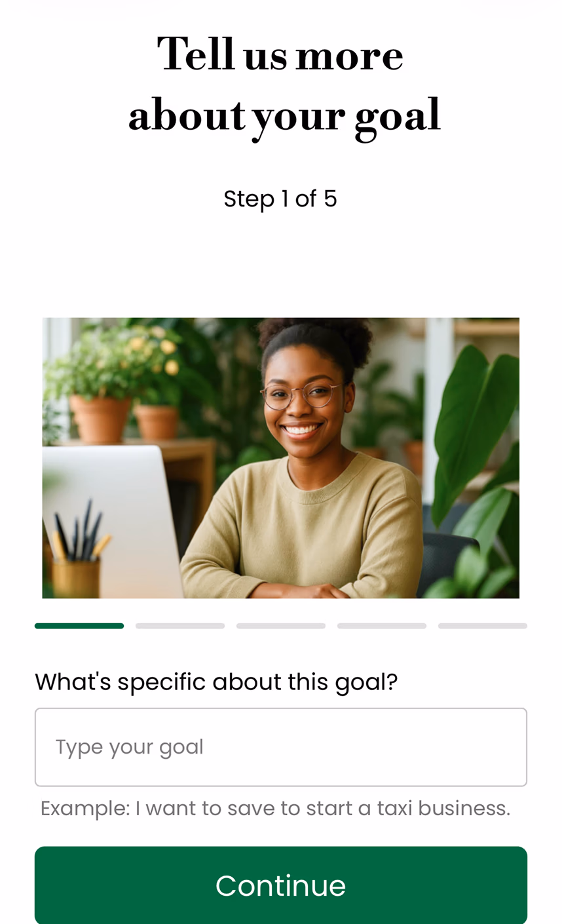Select the first green progress segment
The width and height of the screenshot is (562, 924).
click(x=79, y=626)
